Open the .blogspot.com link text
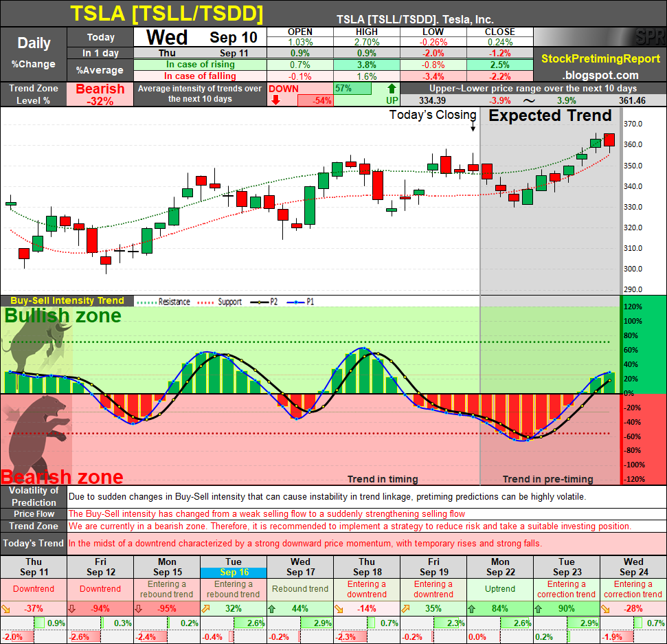 coord(600,76)
